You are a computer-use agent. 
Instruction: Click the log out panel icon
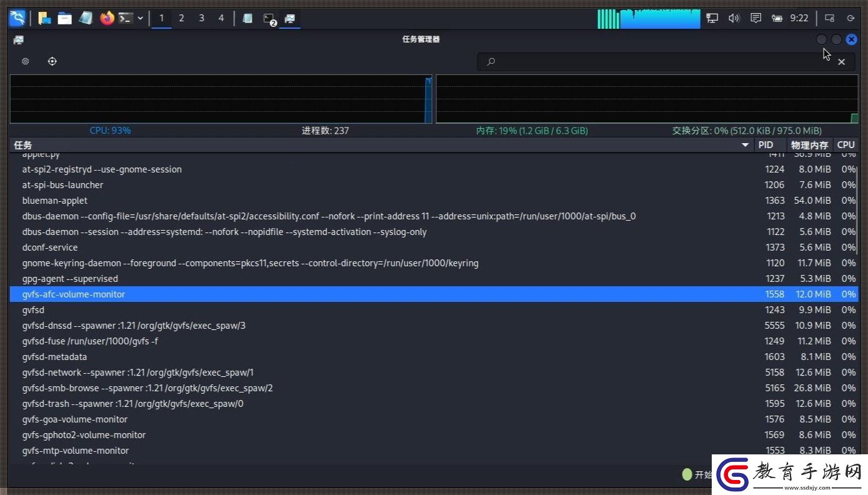[851, 18]
